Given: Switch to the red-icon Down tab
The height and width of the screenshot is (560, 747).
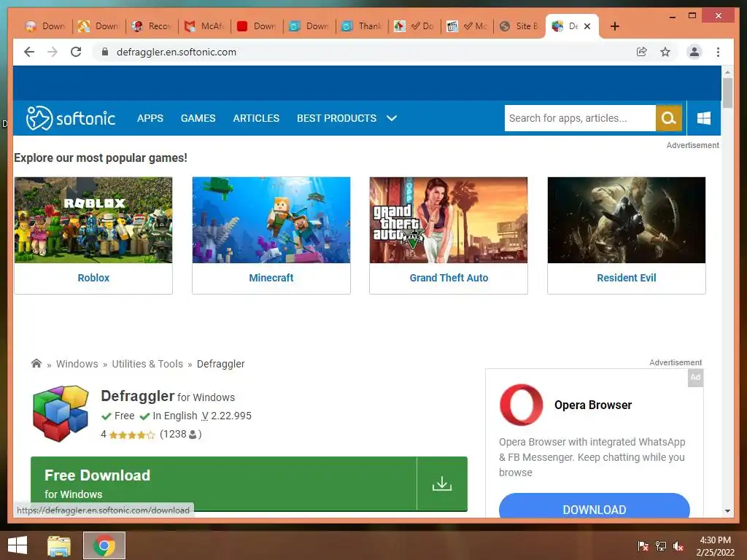Looking at the screenshot, I should 258,26.
